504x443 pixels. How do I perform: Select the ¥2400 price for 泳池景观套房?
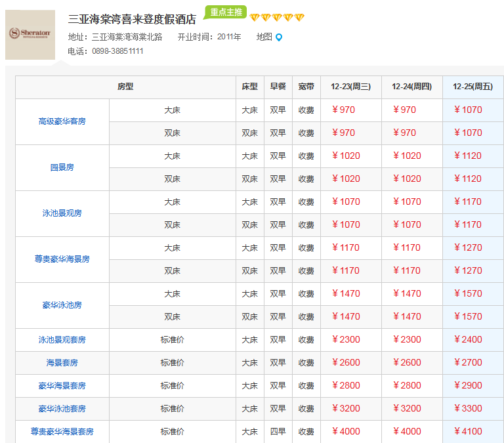click(468, 340)
